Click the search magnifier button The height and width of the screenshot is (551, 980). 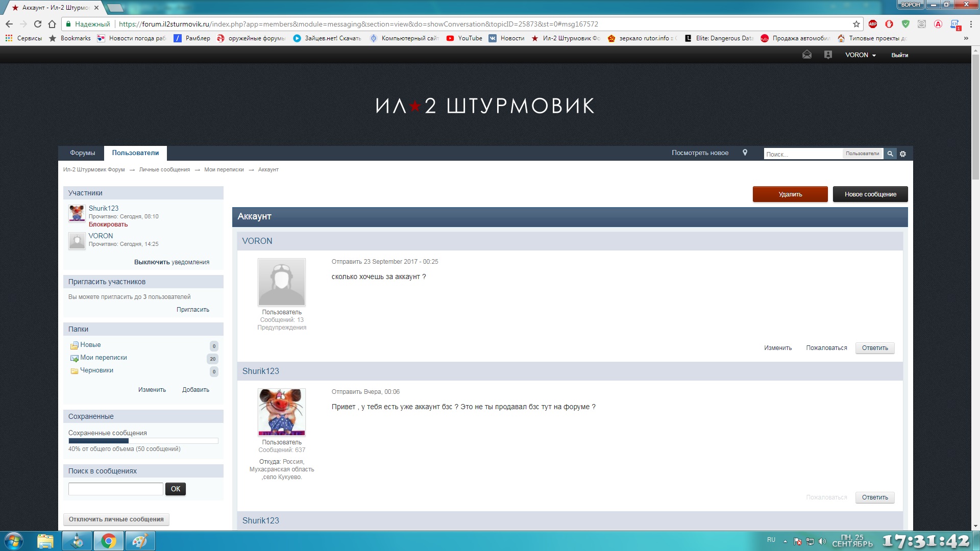pos(890,154)
